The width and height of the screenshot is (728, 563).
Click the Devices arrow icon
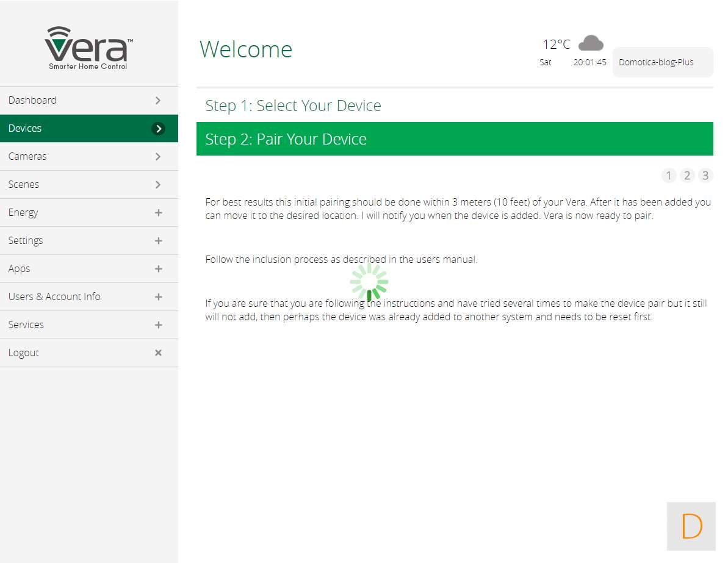[158, 129]
